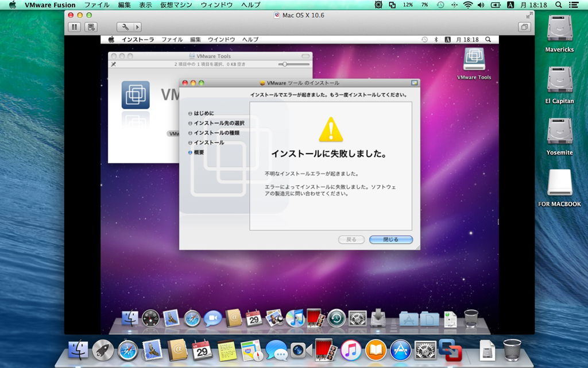Click the tools icon in VMware Tools status bar
The width and height of the screenshot is (588, 368).
[x=113, y=64]
